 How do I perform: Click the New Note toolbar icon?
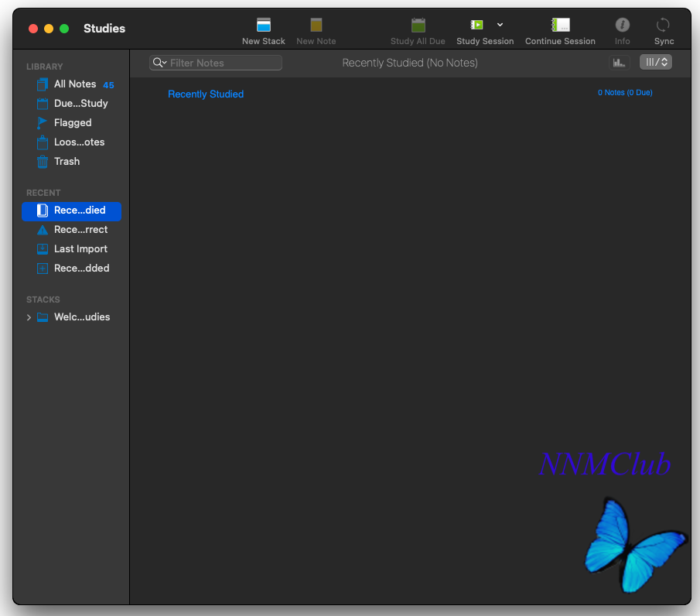(316, 25)
